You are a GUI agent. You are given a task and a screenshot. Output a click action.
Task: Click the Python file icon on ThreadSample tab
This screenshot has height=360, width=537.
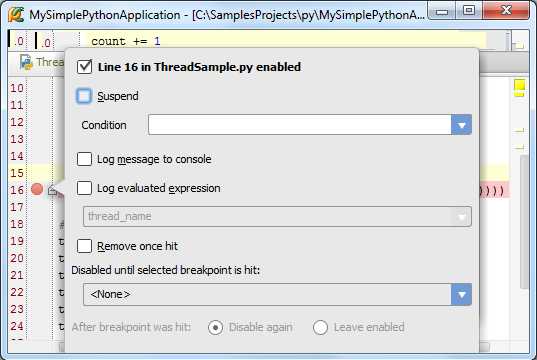26,62
